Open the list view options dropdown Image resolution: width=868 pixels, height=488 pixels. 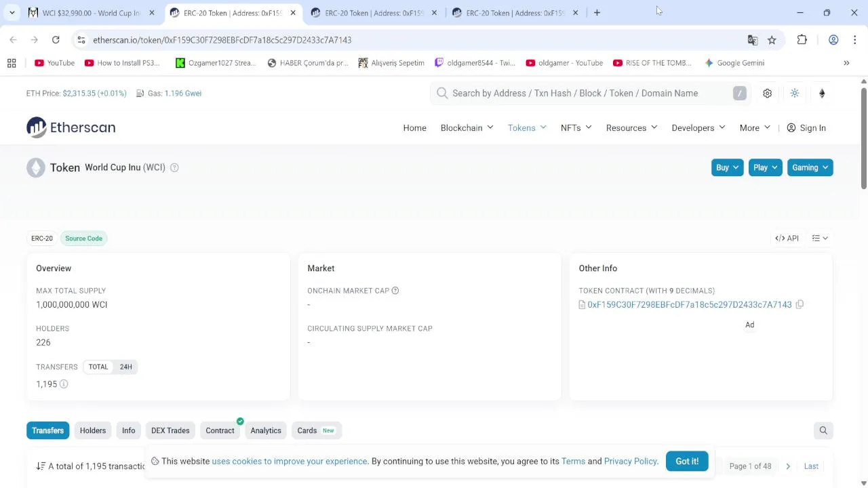coord(820,239)
